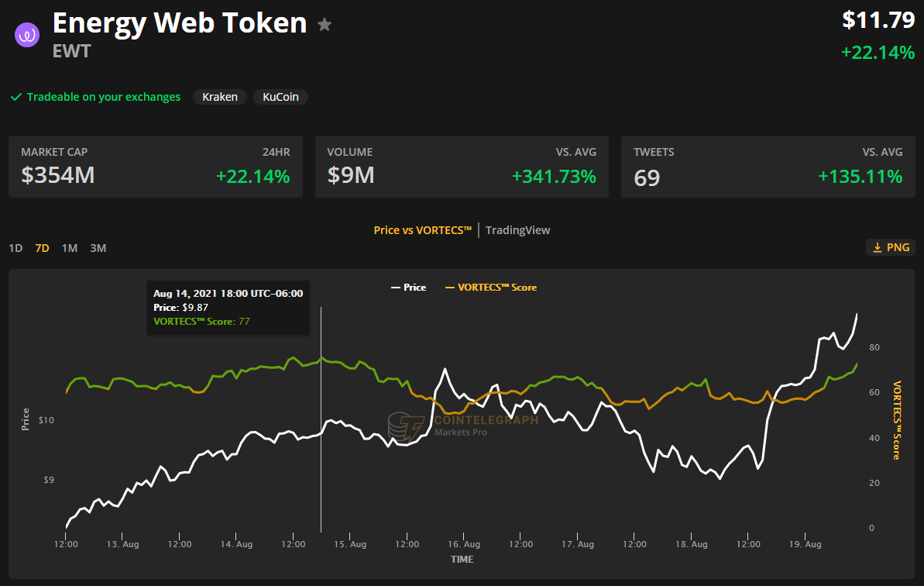Switch to the TradingView tab
Image resolution: width=924 pixels, height=586 pixels.
(x=517, y=230)
